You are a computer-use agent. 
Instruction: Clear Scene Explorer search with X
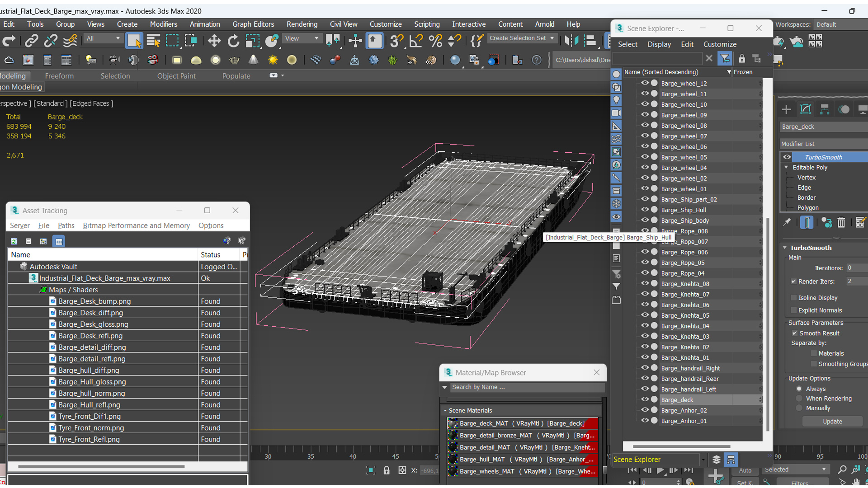click(x=709, y=58)
